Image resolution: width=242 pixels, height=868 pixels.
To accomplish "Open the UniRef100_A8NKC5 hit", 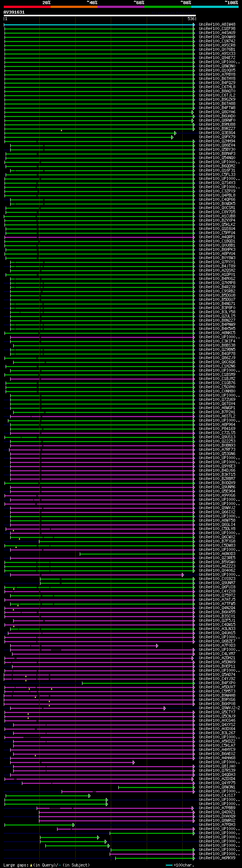I will pyautogui.click(x=217, y=333).
